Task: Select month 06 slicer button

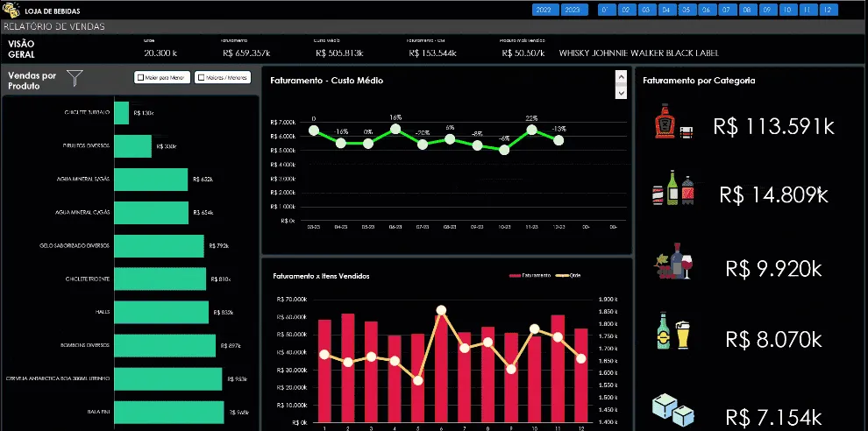Action: tap(706, 10)
